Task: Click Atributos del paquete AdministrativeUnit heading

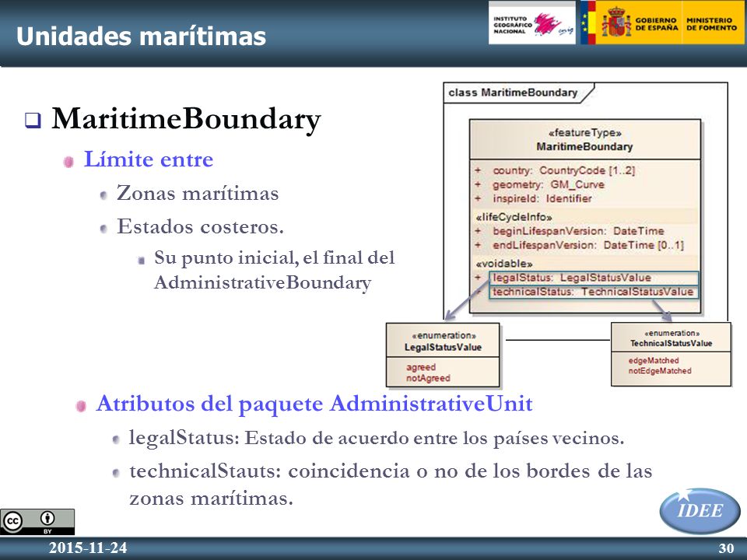Action: [x=314, y=404]
